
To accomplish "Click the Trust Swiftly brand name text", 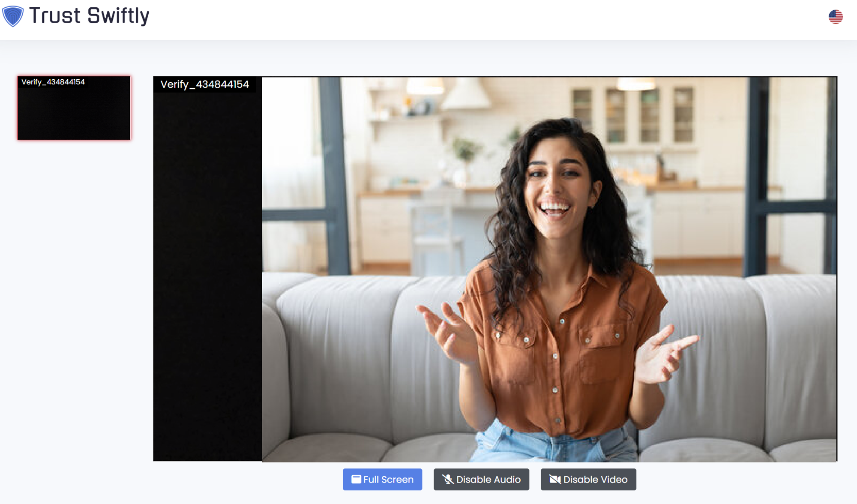I will [x=89, y=16].
